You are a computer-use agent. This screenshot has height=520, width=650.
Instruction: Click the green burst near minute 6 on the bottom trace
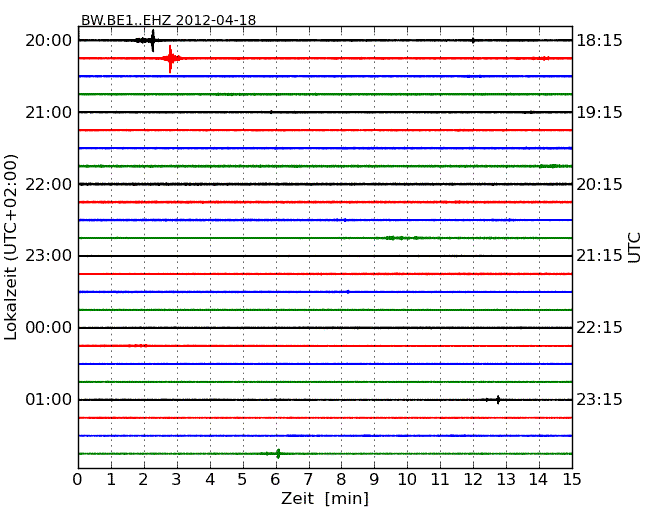[278, 454]
